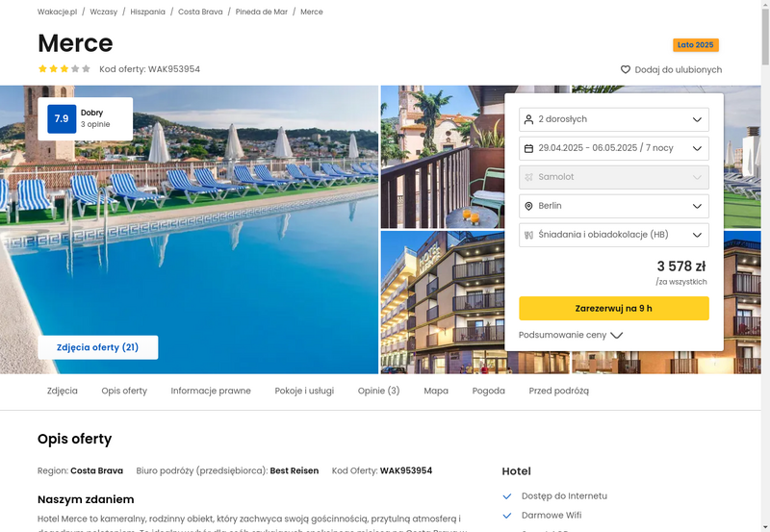Go to Costa Brava breadcrumb link
The width and height of the screenshot is (770, 532).
coord(200,12)
